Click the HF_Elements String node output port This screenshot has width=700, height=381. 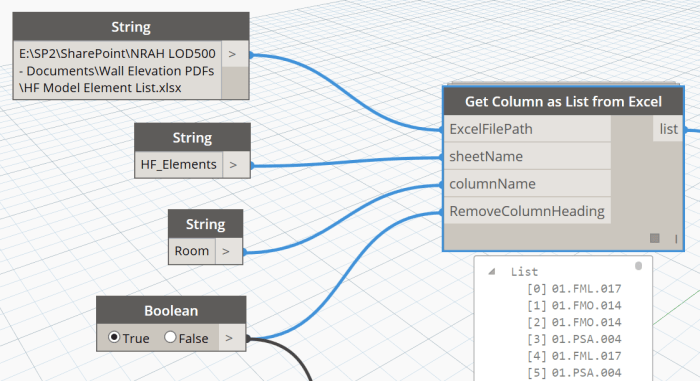[236, 165]
